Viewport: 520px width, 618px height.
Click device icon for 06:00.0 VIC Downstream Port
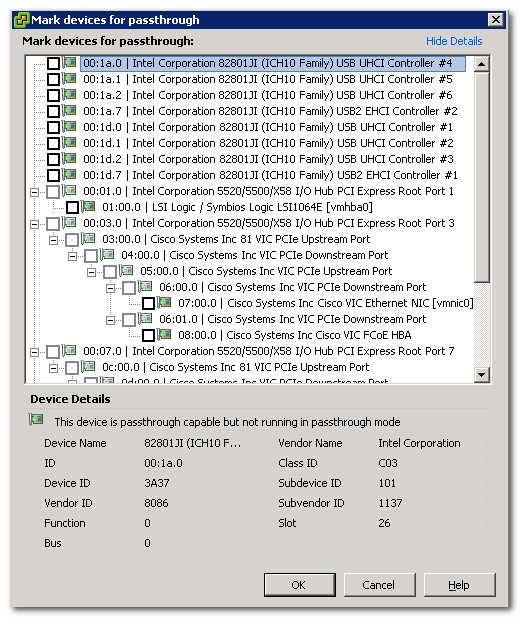point(145,286)
